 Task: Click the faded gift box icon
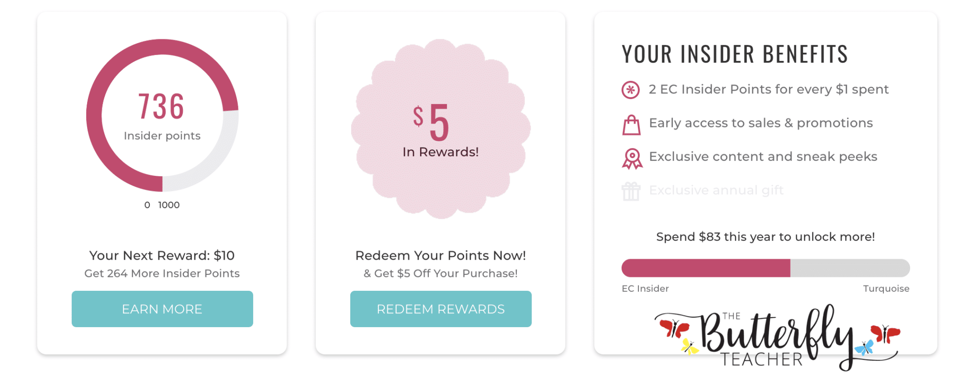(631, 192)
